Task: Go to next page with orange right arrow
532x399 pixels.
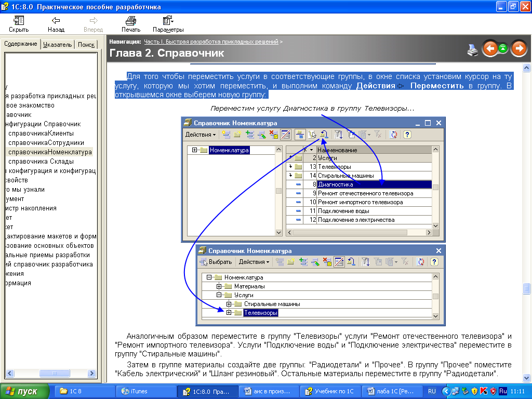Action: (518, 49)
